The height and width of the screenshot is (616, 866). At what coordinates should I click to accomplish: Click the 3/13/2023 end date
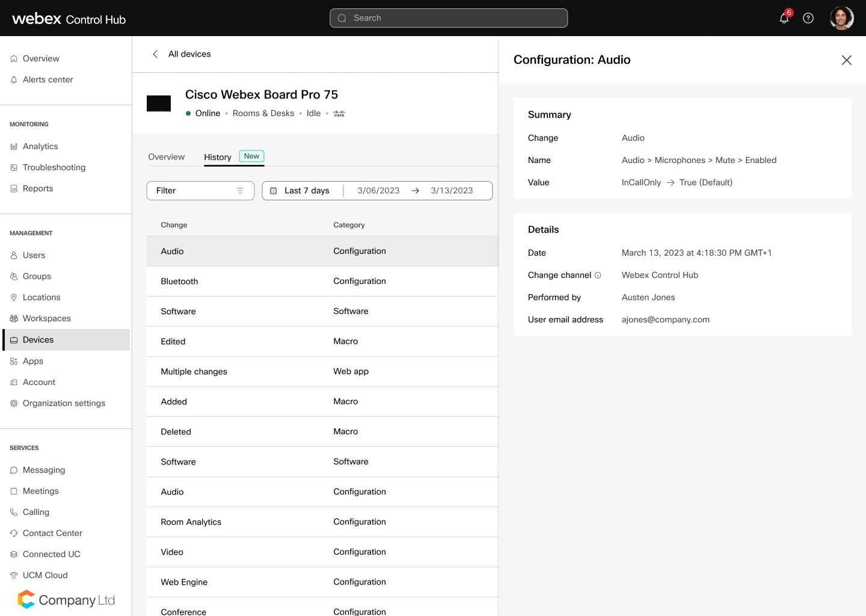[452, 191]
